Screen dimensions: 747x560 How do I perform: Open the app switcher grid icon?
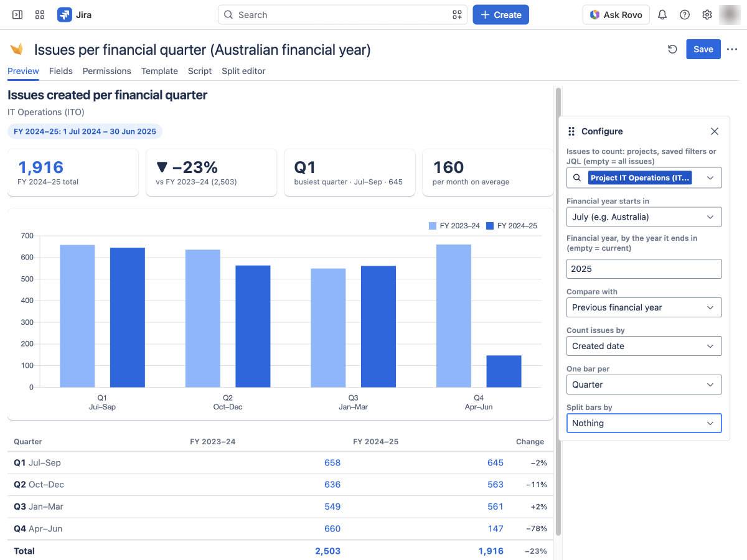pos(40,14)
